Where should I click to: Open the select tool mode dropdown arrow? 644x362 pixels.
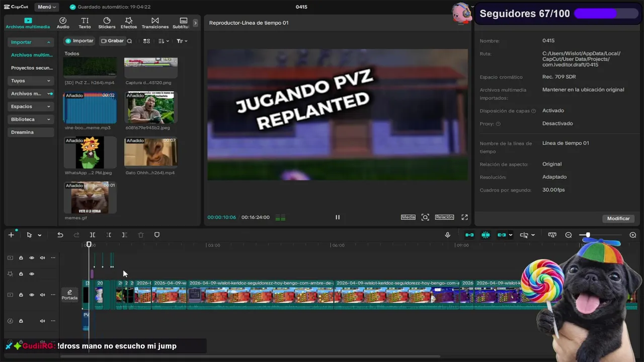[40, 235]
